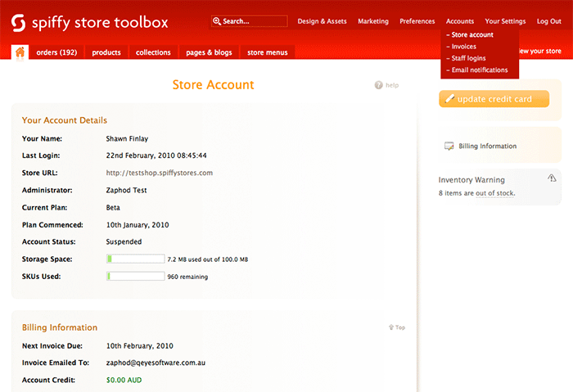
Task: Click the Top arrow icon
Action: [390, 327]
